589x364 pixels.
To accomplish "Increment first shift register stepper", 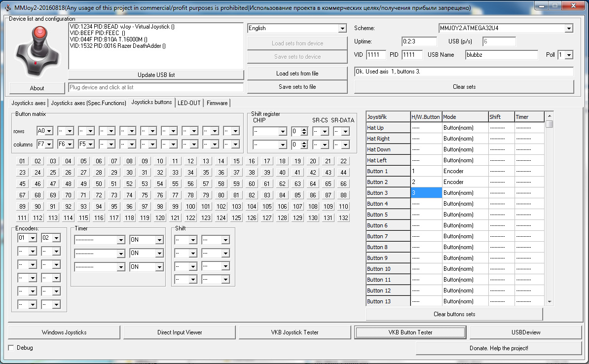I will tap(304, 129).
